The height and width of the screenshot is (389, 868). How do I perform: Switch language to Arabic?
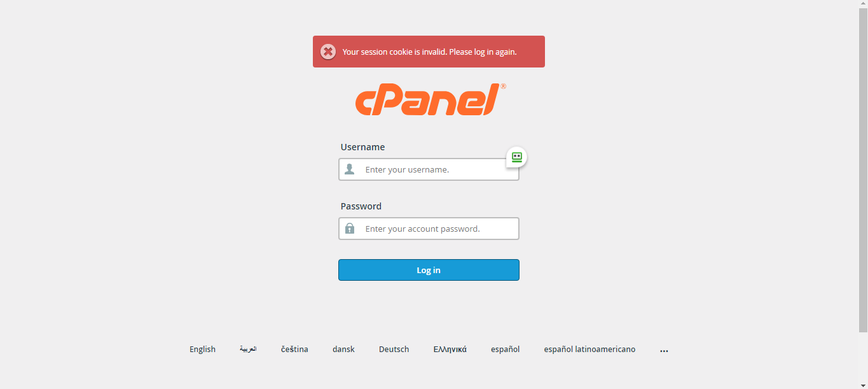click(248, 350)
